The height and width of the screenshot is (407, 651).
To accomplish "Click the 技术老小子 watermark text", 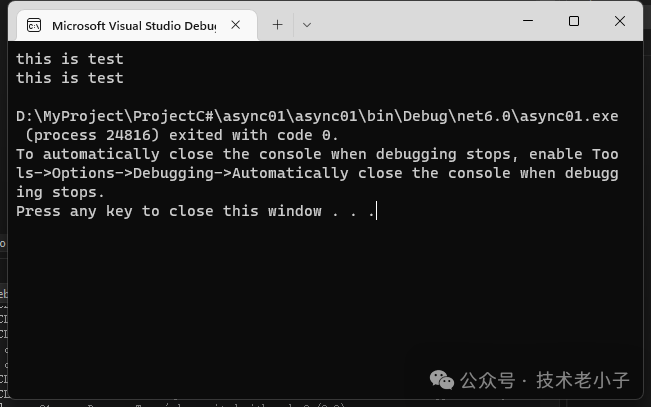I will pyautogui.click(x=583, y=380).
